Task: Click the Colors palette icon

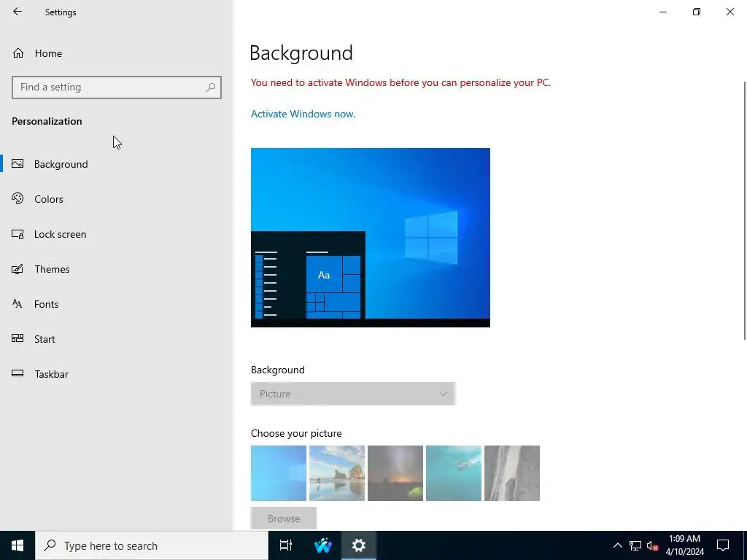Action: point(18,198)
